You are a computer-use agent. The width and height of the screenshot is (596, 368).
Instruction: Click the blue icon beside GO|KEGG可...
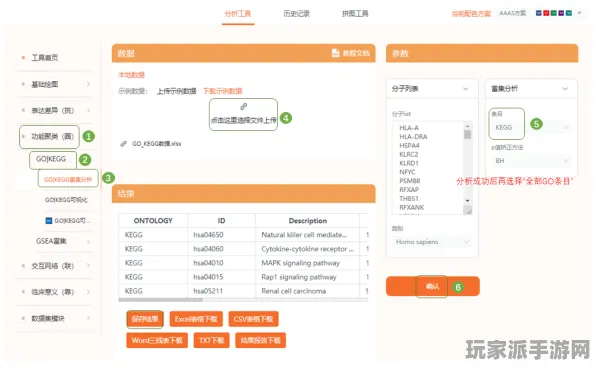point(49,220)
